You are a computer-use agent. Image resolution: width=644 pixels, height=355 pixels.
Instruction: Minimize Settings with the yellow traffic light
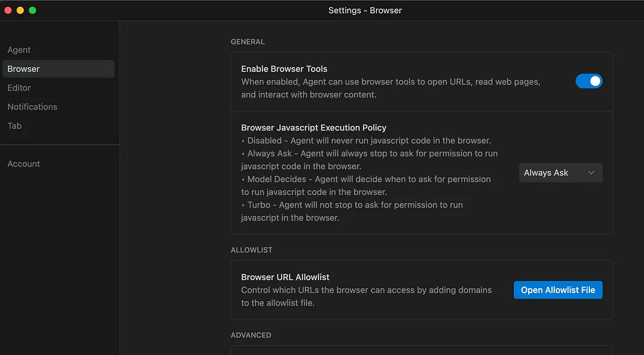coord(19,10)
